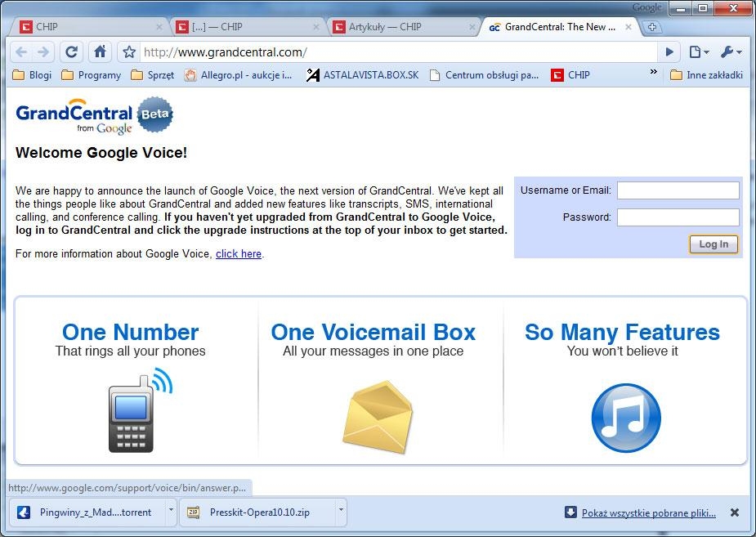The width and height of the screenshot is (756, 537).
Task: Open a new tab with the plus button
Action: click(x=652, y=27)
